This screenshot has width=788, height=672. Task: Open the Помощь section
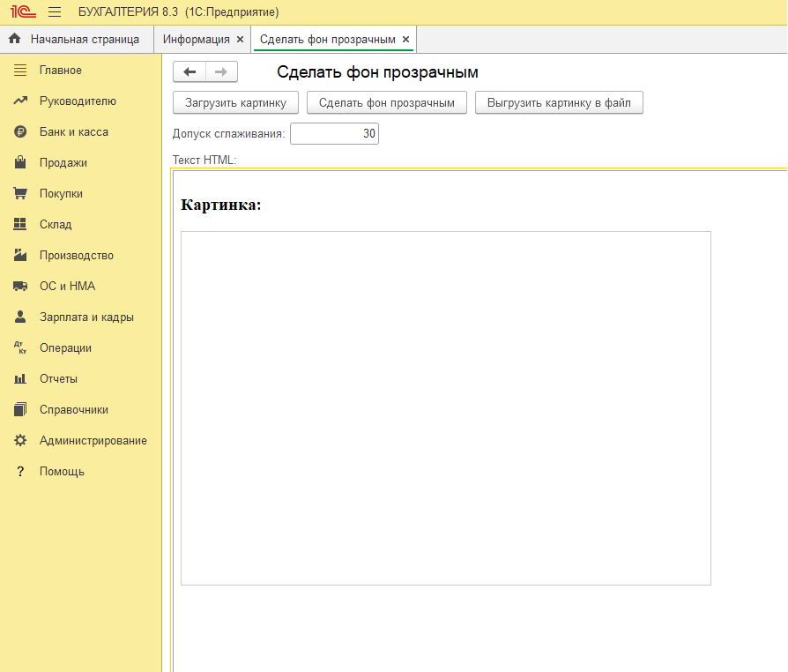pos(62,471)
